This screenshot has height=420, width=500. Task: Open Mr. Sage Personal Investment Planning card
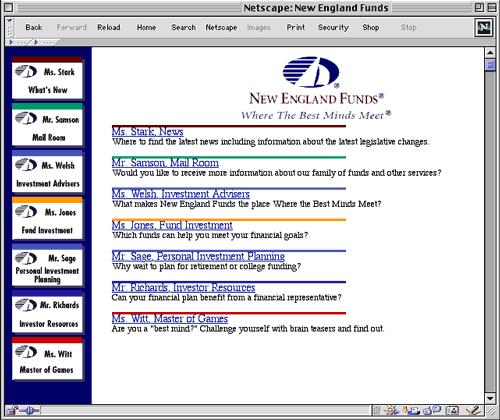coord(47,265)
